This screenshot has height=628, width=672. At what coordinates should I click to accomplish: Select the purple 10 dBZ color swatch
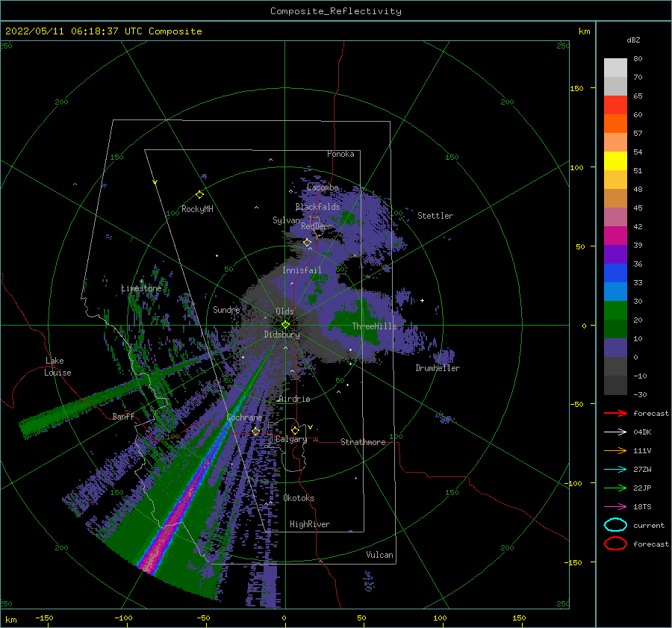[x=615, y=347]
